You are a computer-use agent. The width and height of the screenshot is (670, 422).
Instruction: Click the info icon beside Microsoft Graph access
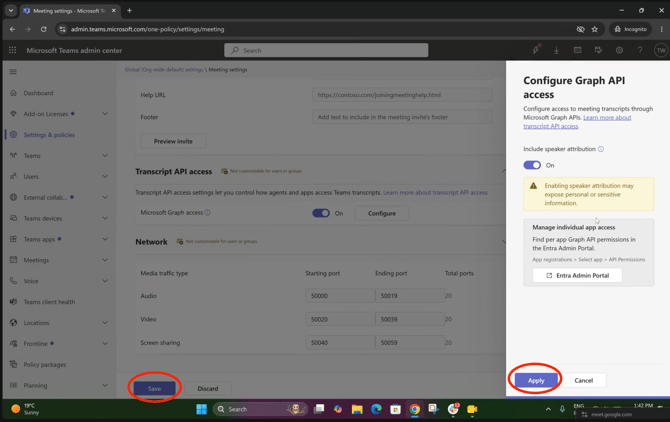208,213
